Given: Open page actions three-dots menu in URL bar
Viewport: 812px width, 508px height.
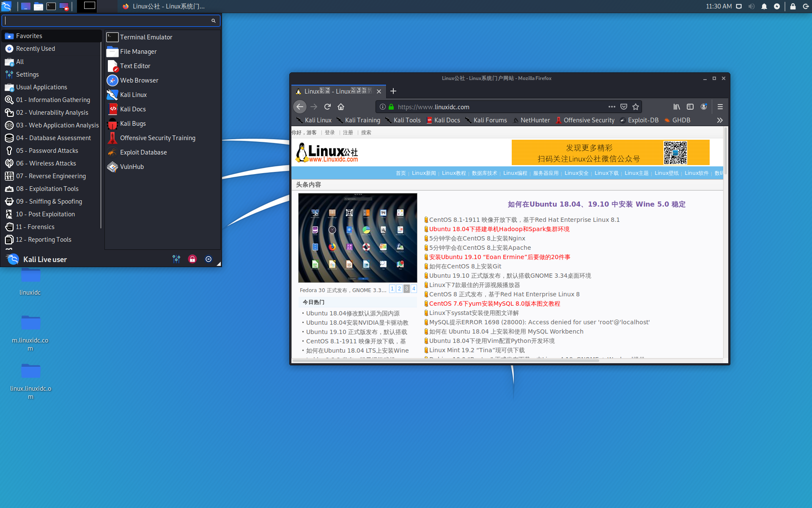Looking at the screenshot, I should [x=612, y=107].
